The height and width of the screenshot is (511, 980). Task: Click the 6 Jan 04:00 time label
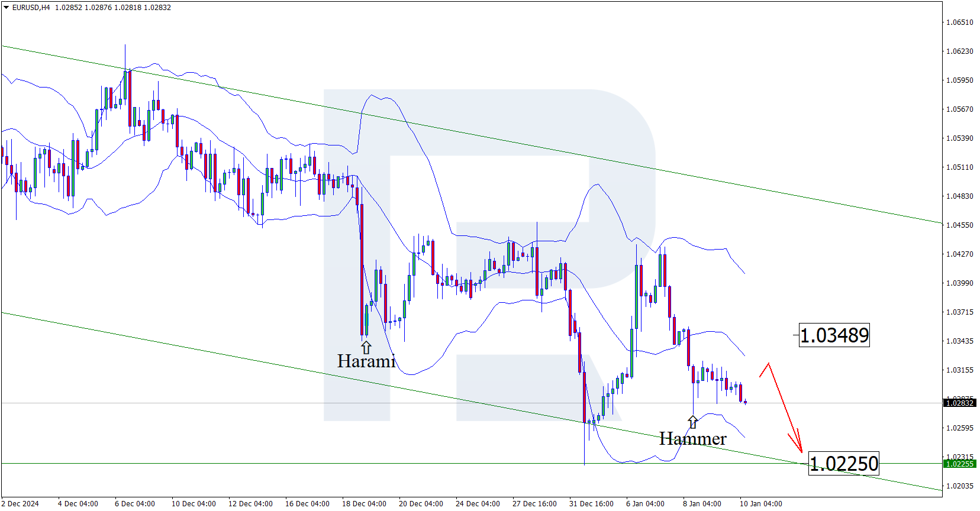[645, 504]
